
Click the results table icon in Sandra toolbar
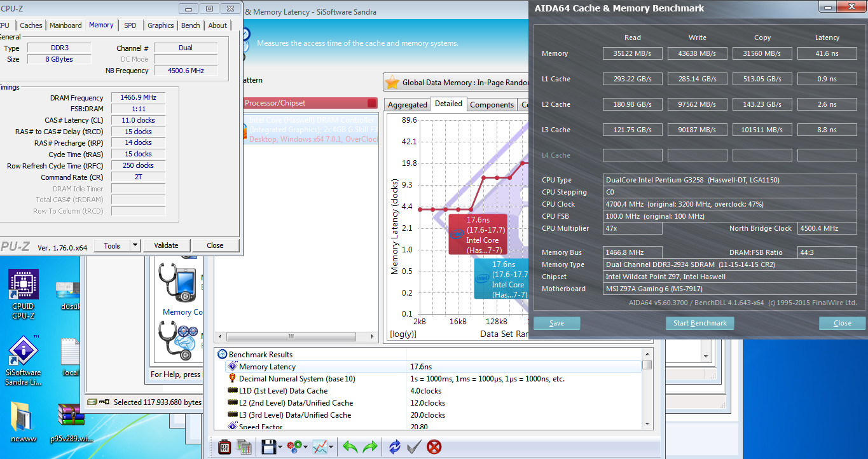click(x=244, y=447)
